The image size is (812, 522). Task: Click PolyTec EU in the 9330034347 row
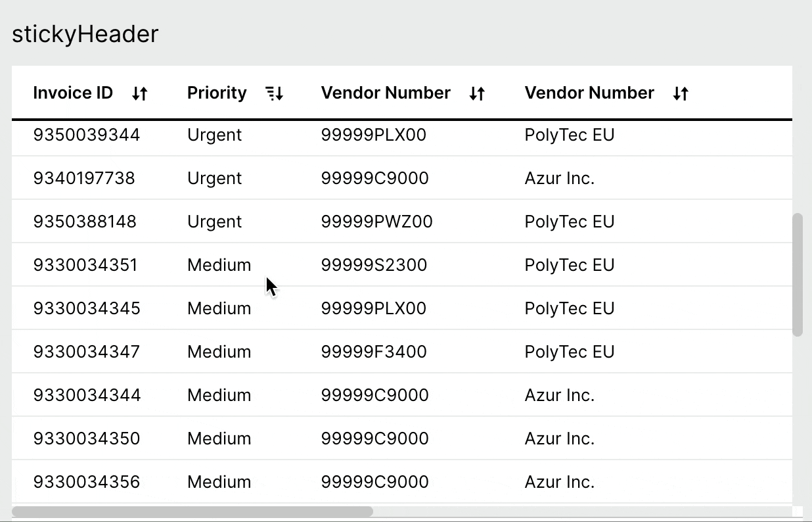click(x=570, y=352)
